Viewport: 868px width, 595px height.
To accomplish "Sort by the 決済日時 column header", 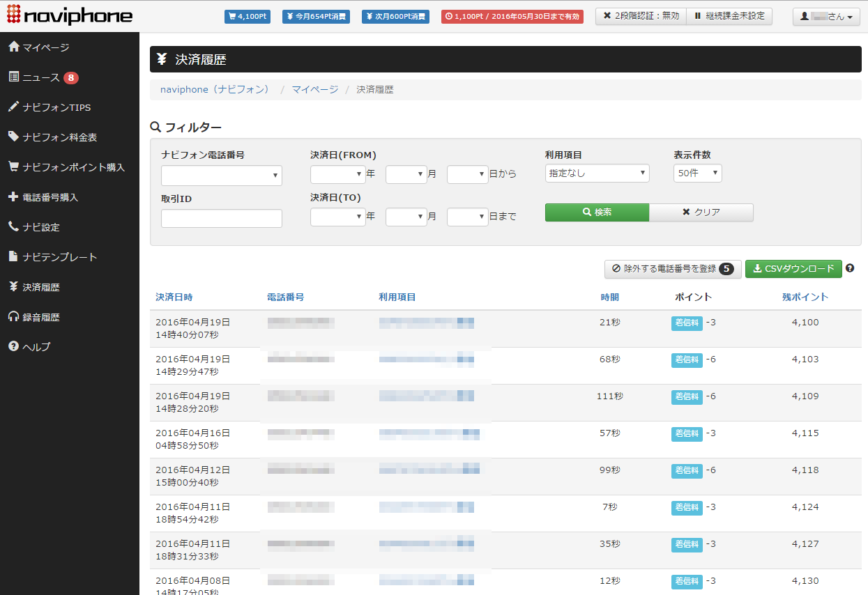I will (x=174, y=297).
